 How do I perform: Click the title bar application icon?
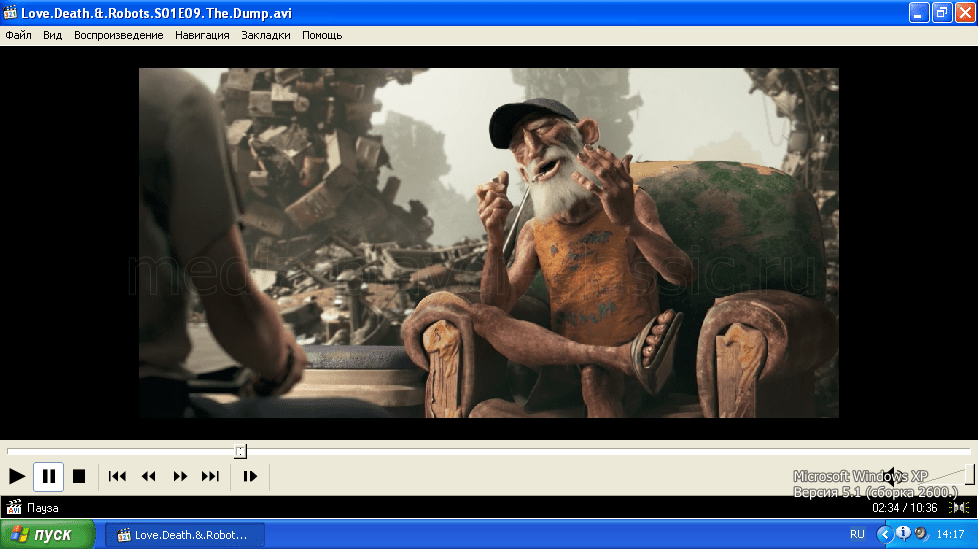10,12
